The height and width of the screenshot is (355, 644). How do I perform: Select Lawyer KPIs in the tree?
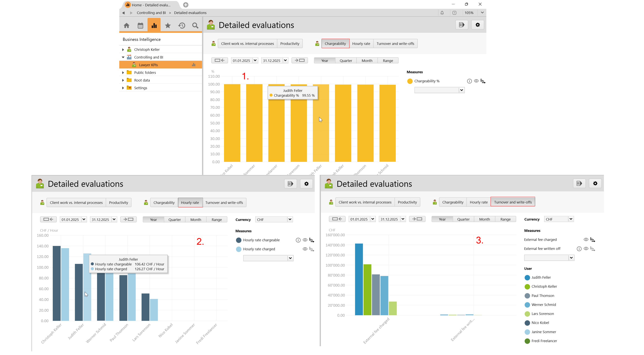tap(148, 65)
